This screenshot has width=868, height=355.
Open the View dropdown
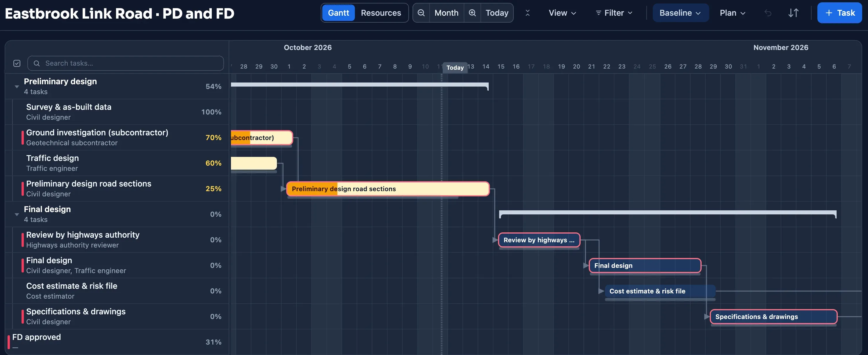[562, 13]
